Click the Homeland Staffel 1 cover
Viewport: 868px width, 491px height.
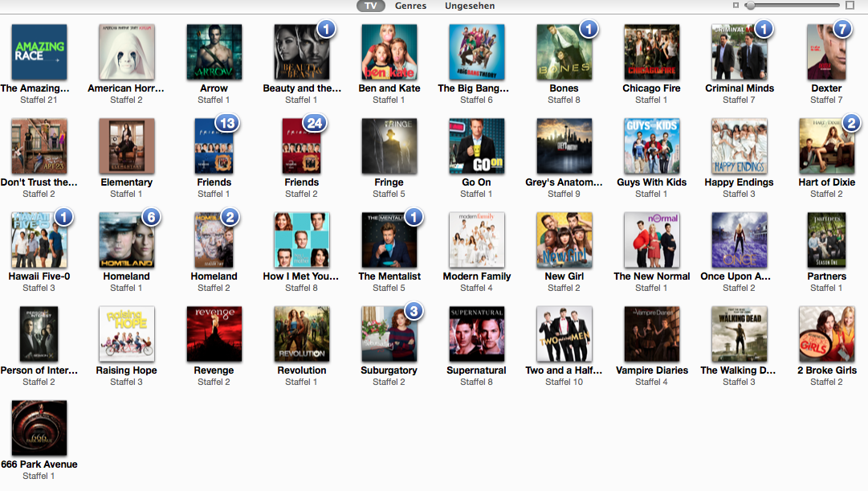pos(126,240)
